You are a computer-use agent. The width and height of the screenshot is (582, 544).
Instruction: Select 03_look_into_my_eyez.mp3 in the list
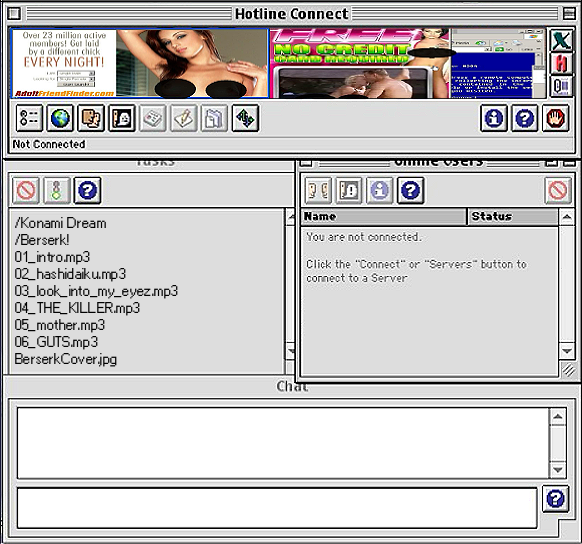[96, 291]
